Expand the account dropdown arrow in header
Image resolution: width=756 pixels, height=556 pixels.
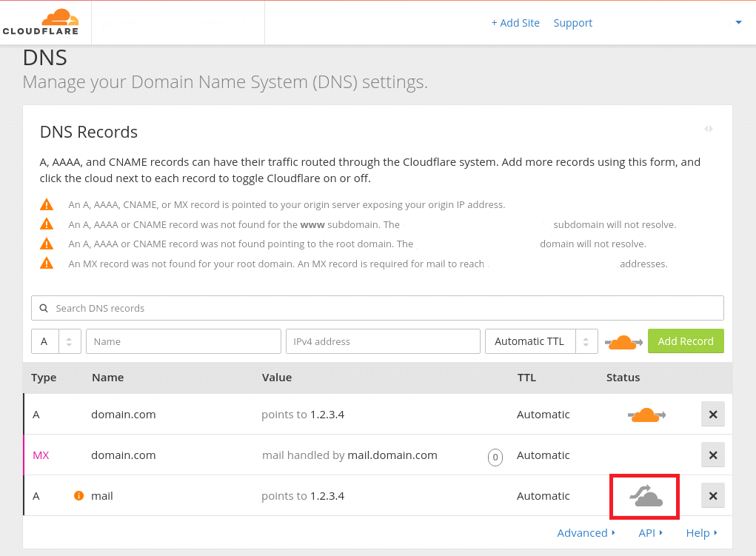(738, 23)
